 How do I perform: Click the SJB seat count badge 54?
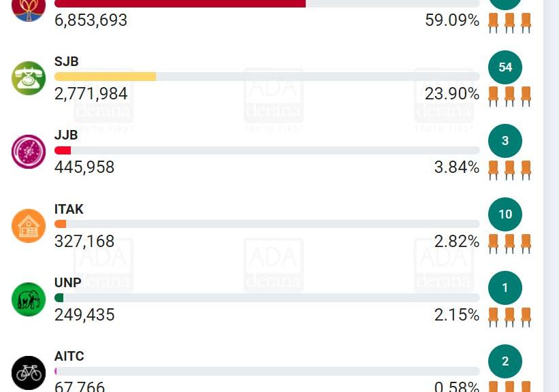coord(505,67)
